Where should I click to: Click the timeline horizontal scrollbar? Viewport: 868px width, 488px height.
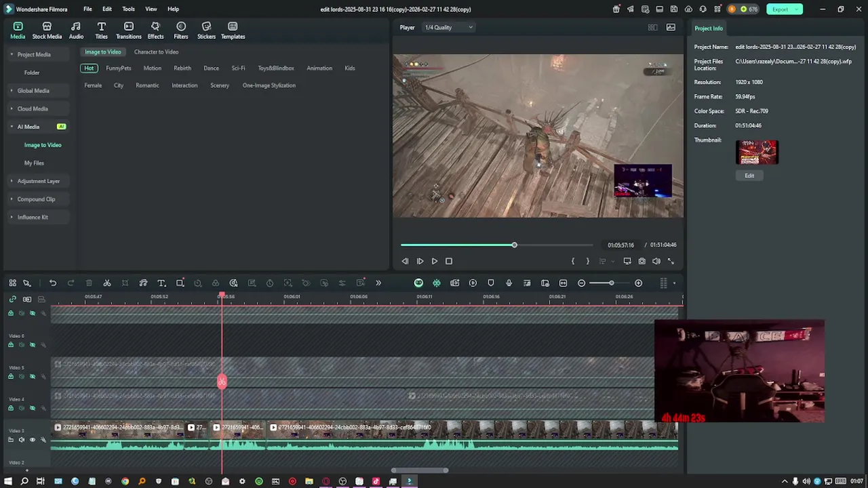click(420, 470)
